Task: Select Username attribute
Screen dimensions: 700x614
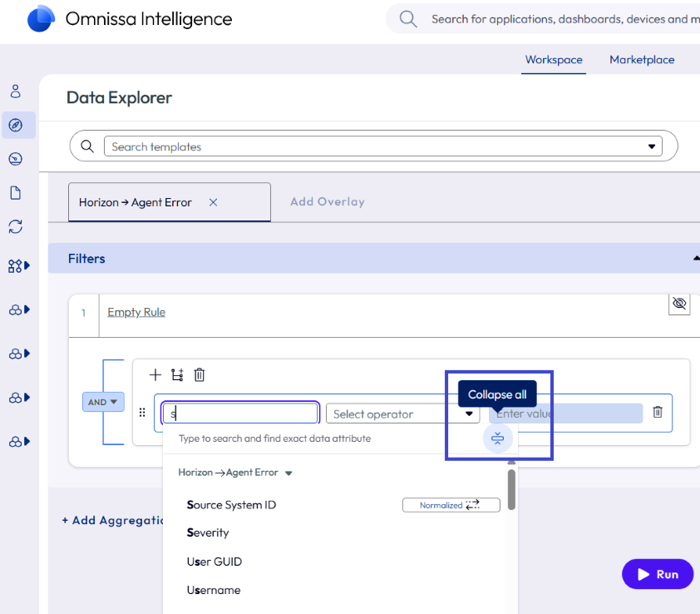Action: [x=214, y=591]
